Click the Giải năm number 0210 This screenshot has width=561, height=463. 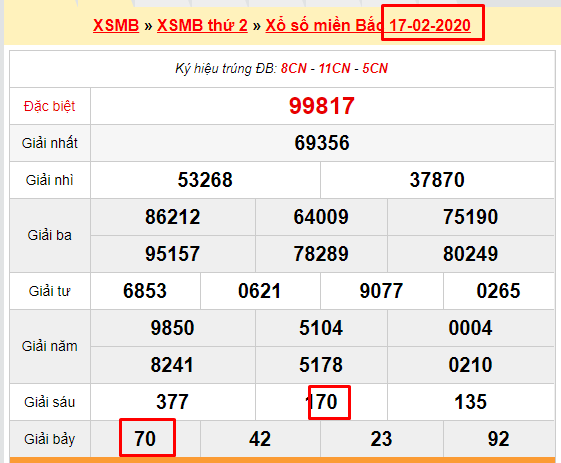tap(470, 365)
